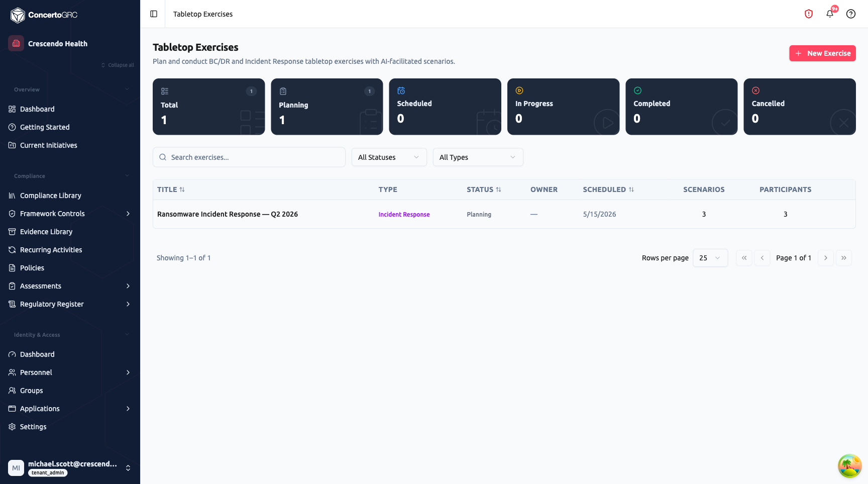Open the red shield alert icon
Viewport: 868px width, 484px height.
pyautogui.click(x=809, y=14)
